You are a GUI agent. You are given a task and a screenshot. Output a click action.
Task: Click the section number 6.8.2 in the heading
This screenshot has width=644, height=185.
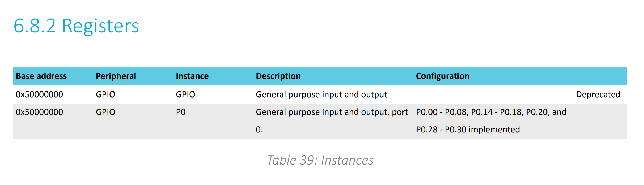point(35,26)
